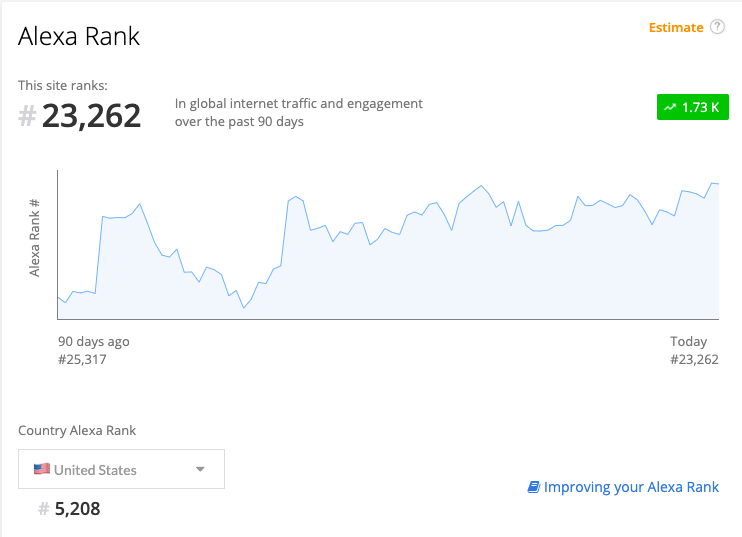Click the green 1.73 K trend badge

pos(693,107)
